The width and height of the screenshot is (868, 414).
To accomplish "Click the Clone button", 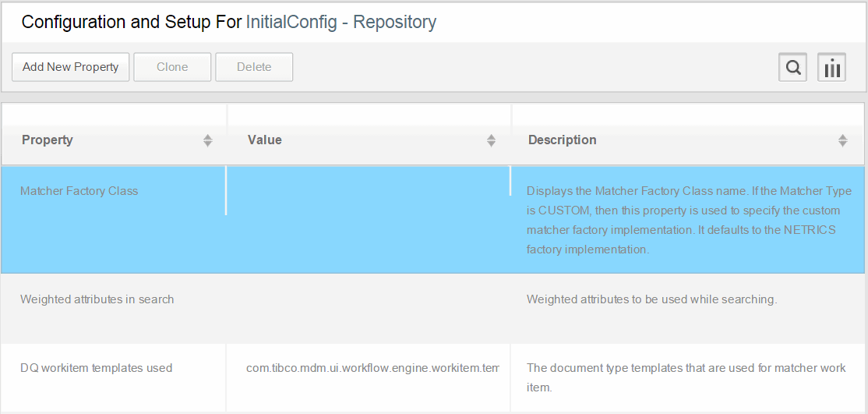I will (172, 67).
